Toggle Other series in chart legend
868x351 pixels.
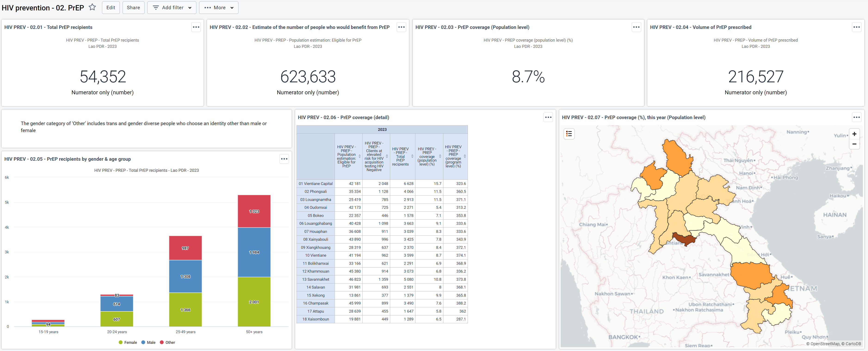pyautogui.click(x=167, y=342)
